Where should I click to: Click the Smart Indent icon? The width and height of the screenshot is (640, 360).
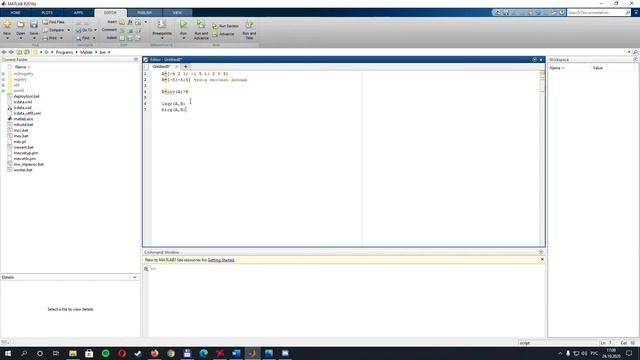(122, 38)
